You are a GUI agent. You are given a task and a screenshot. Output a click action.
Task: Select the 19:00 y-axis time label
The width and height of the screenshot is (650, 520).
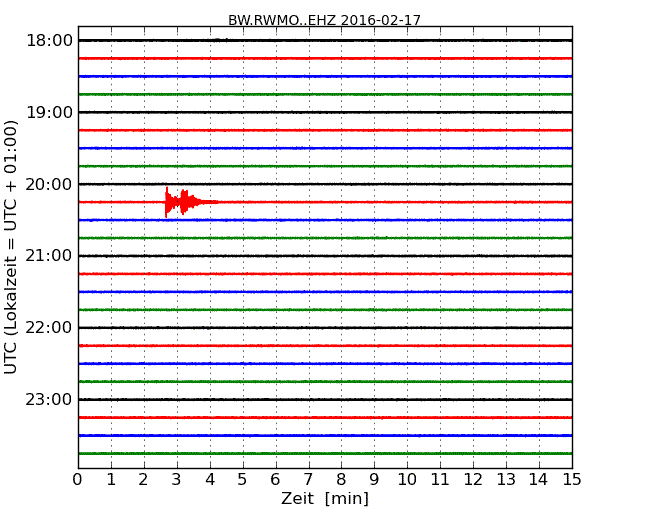pyautogui.click(x=49, y=112)
